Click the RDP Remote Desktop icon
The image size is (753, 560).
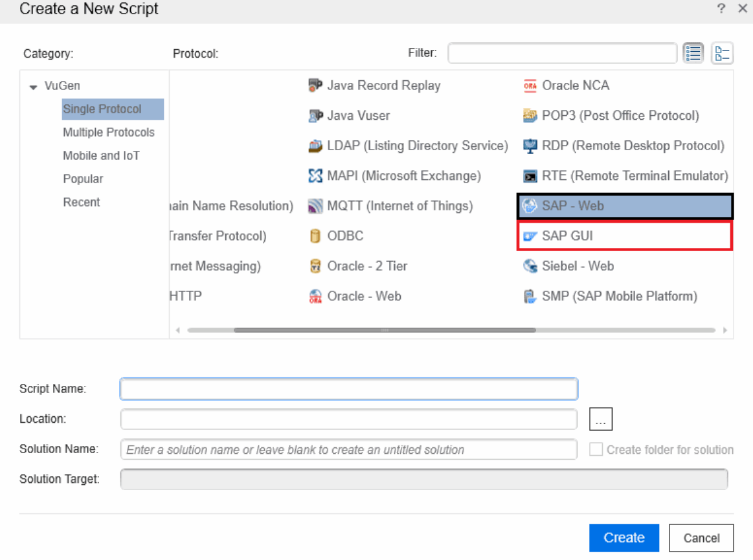tap(530, 146)
